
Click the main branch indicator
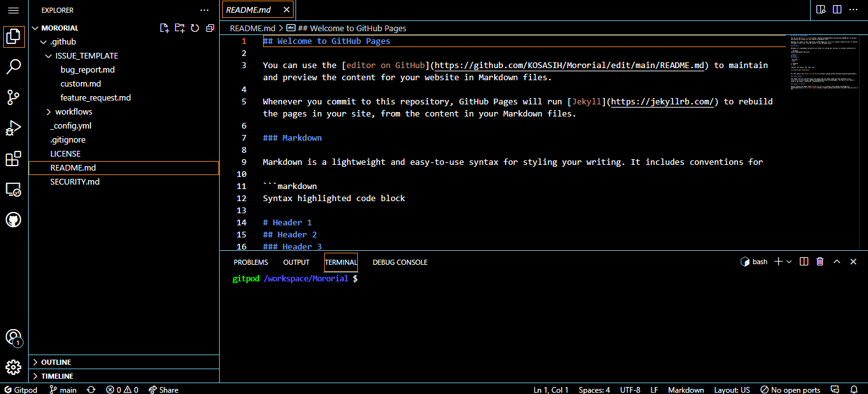tap(63, 390)
